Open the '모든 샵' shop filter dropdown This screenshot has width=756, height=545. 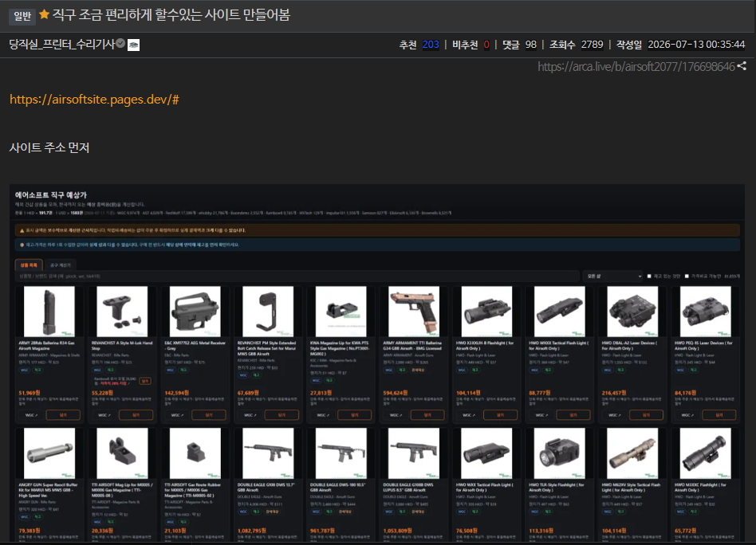pos(612,276)
